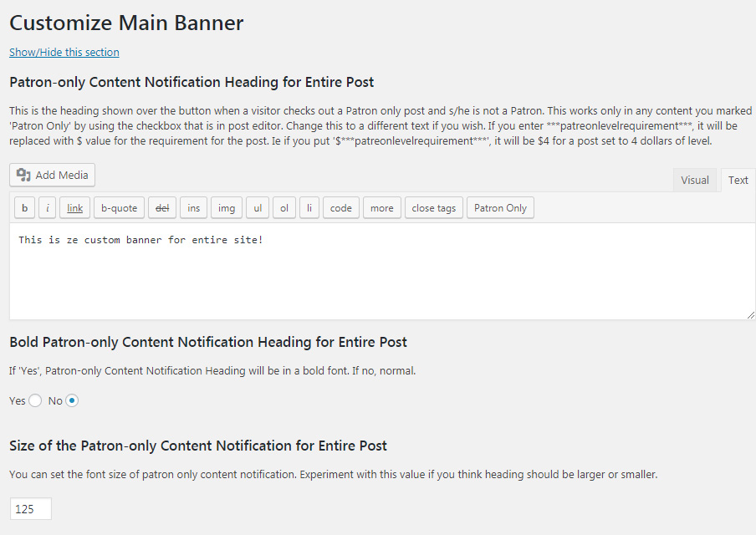Click inside the custom banner text area
This screenshot has width=756, height=535.
point(382,272)
